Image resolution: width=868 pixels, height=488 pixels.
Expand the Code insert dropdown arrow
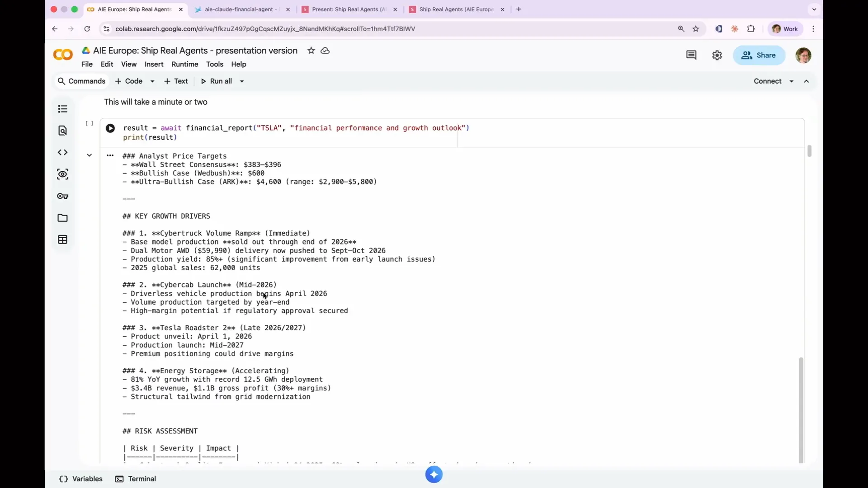(152, 81)
